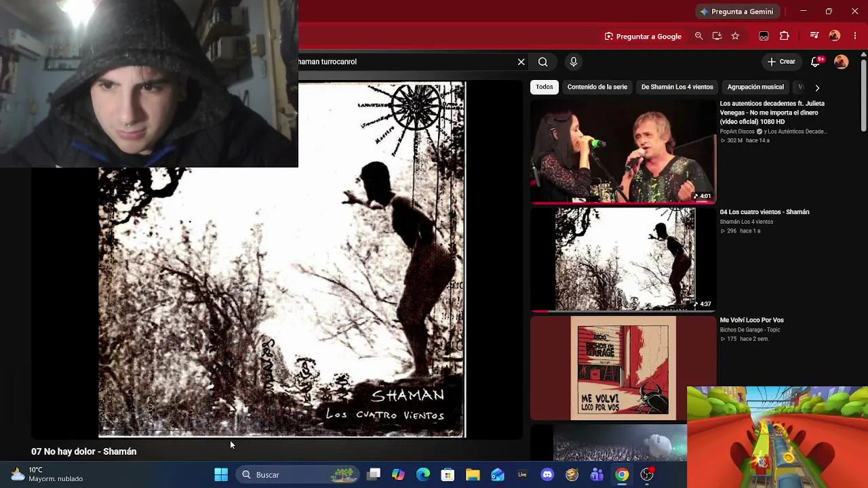Clear the YouTube search box with X
868x488 pixels.
521,62
